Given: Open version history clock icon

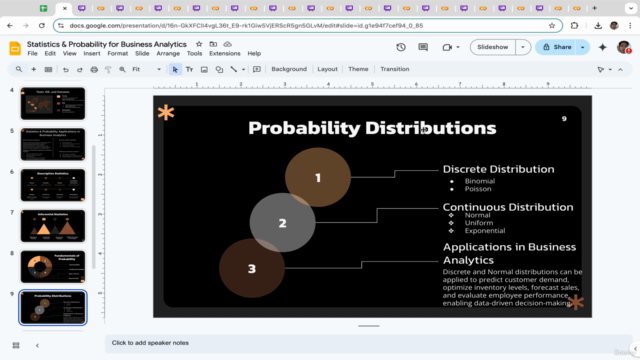Looking at the screenshot, I should tap(401, 47).
